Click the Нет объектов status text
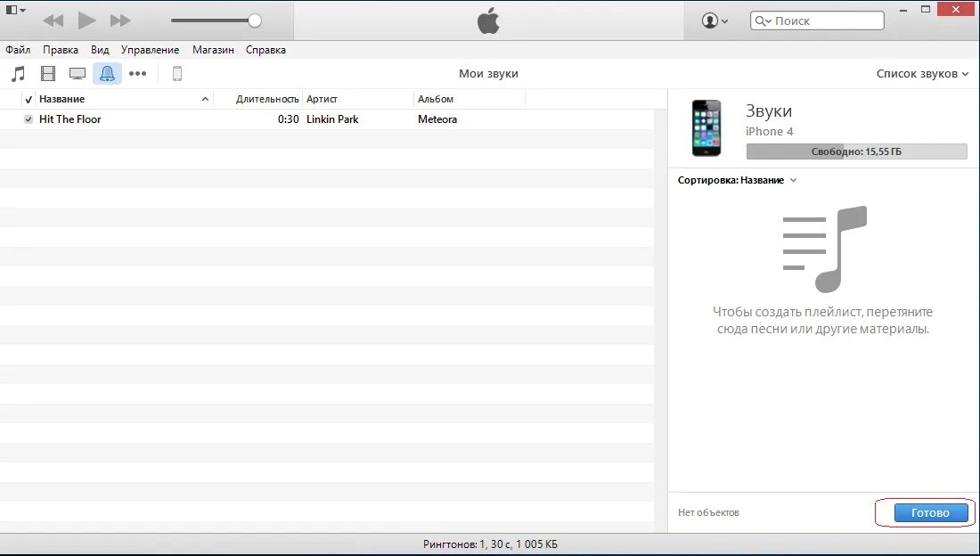 708,513
